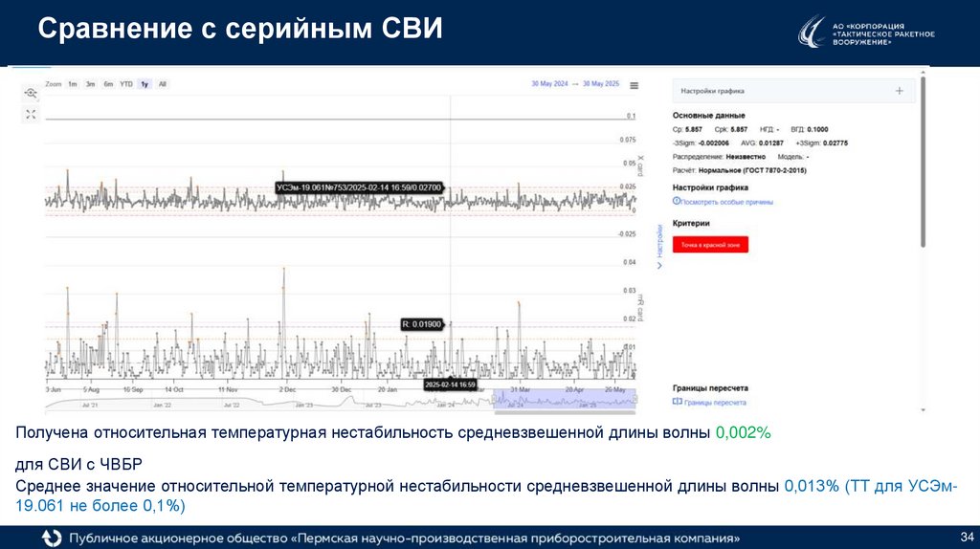The image size is (980, 549).
Task: Select the YTD zoom range
Action: 126,84
